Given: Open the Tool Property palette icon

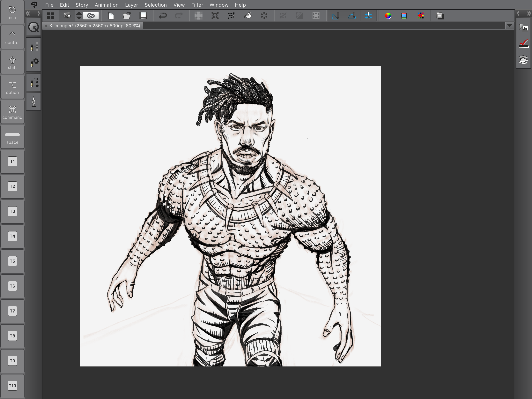Looking at the screenshot, I should (x=35, y=63).
